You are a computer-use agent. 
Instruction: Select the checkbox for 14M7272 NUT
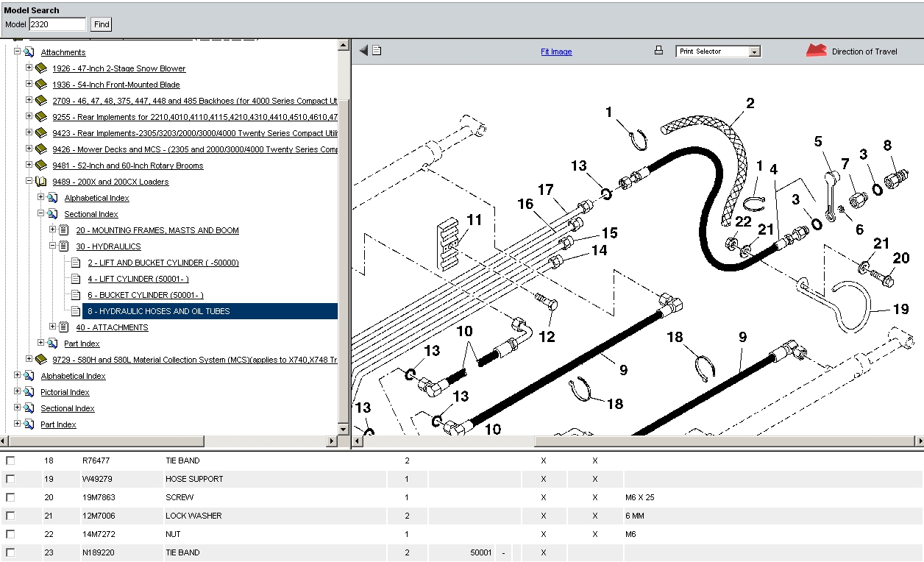[10, 534]
